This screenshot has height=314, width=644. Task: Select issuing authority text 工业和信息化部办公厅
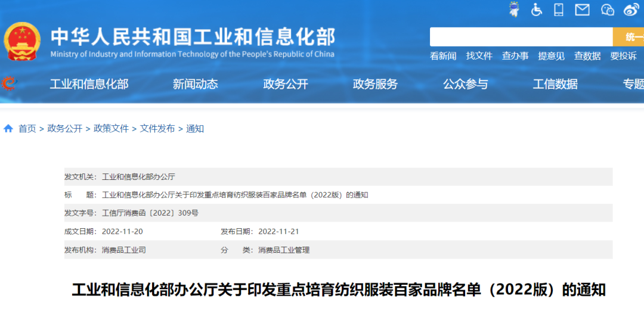tap(138, 177)
